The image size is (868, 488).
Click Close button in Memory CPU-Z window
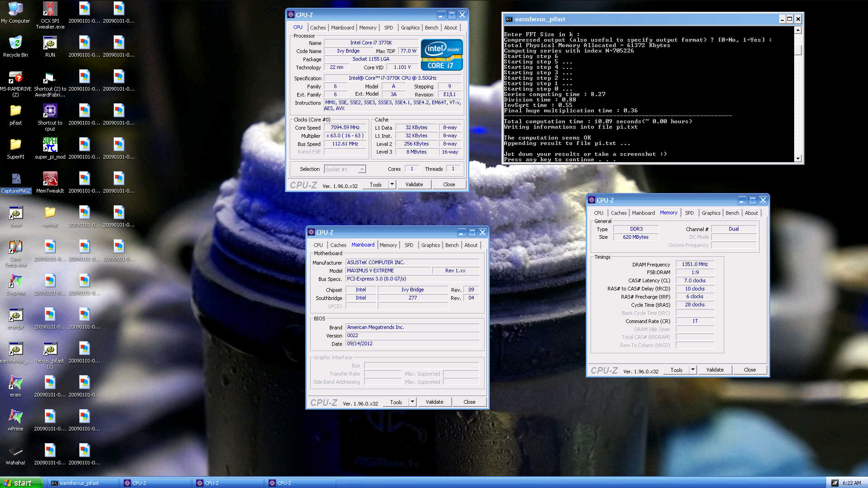(750, 370)
